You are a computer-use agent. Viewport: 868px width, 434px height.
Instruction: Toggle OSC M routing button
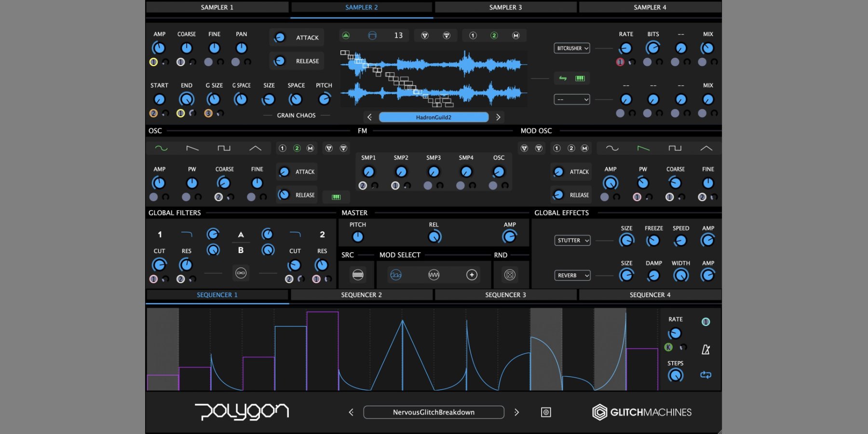point(311,148)
